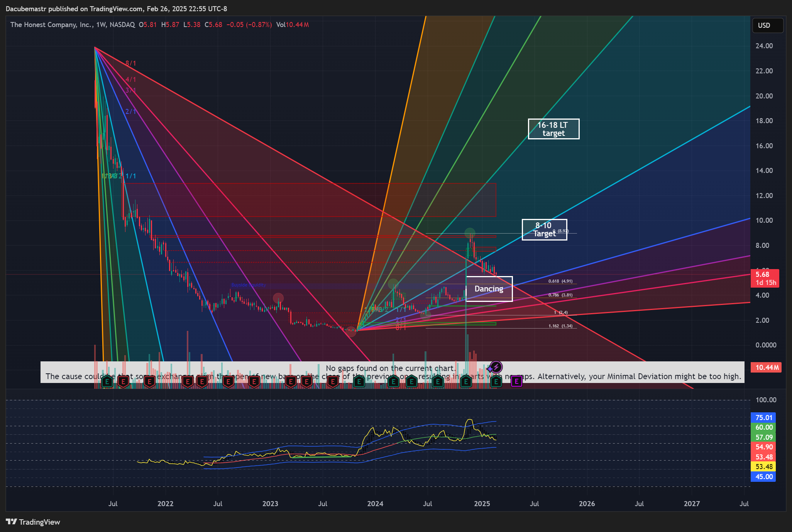Click the '1.162 (1.34)' Fibonacci label

(x=560, y=326)
